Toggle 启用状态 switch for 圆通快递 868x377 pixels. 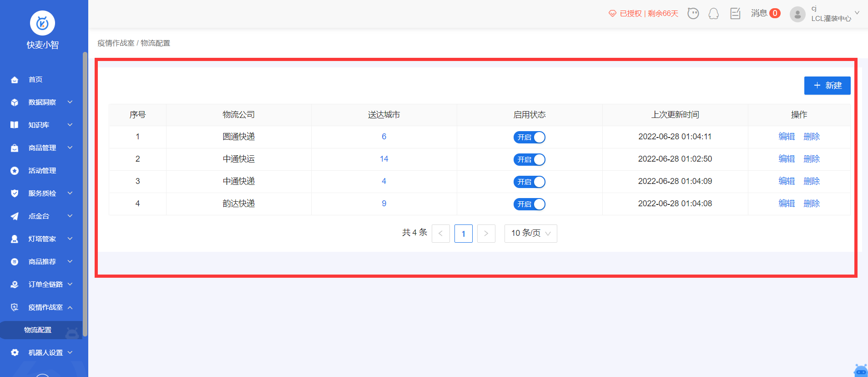click(529, 137)
